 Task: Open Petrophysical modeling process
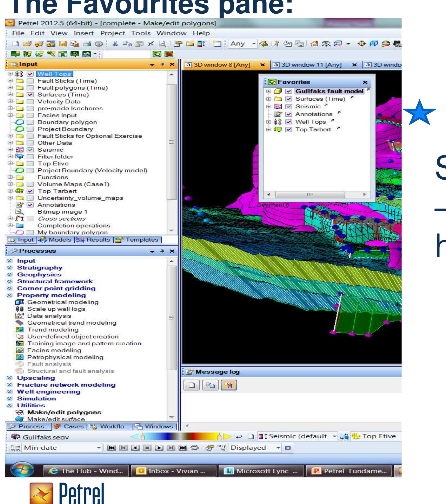(x=65, y=357)
